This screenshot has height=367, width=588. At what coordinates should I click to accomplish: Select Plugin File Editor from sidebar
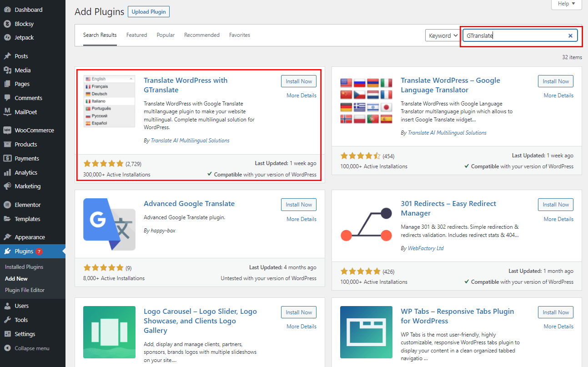25,290
